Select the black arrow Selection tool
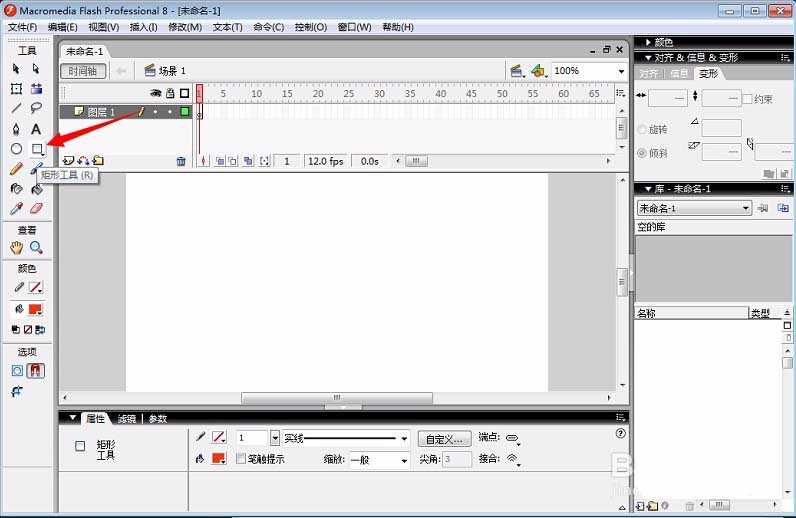The width and height of the screenshot is (796, 518). click(16, 69)
